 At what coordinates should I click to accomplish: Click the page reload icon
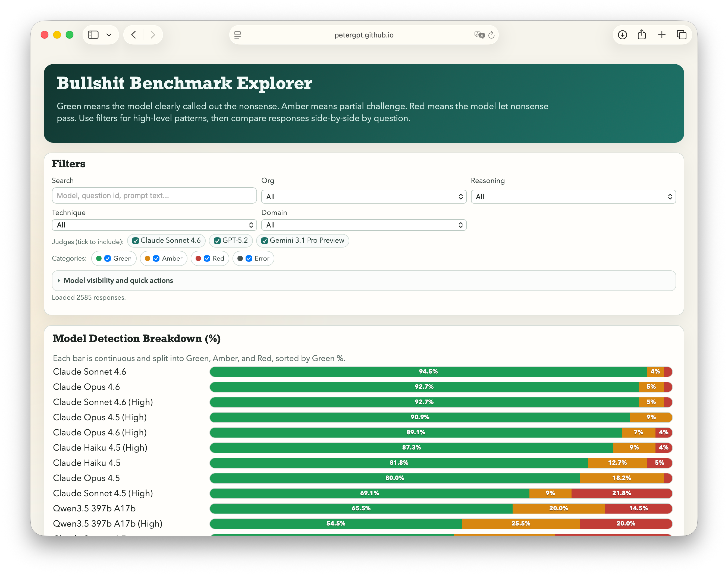coord(491,35)
